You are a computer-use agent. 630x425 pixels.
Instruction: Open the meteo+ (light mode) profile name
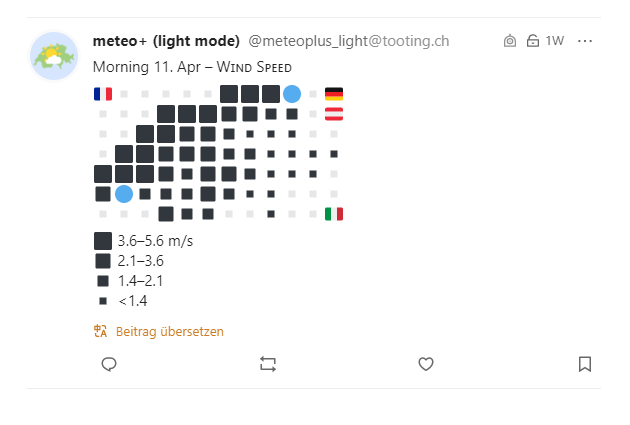165,41
